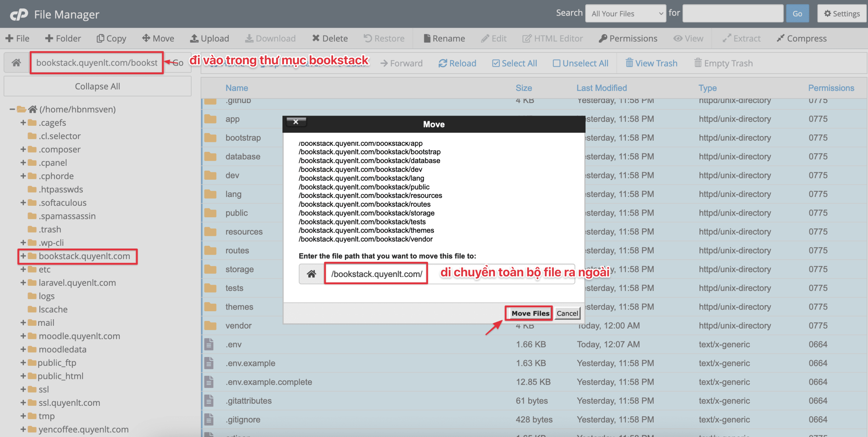Expand the bookstack.quyenlt.com tree folder
The image size is (868, 437).
coord(23,256)
